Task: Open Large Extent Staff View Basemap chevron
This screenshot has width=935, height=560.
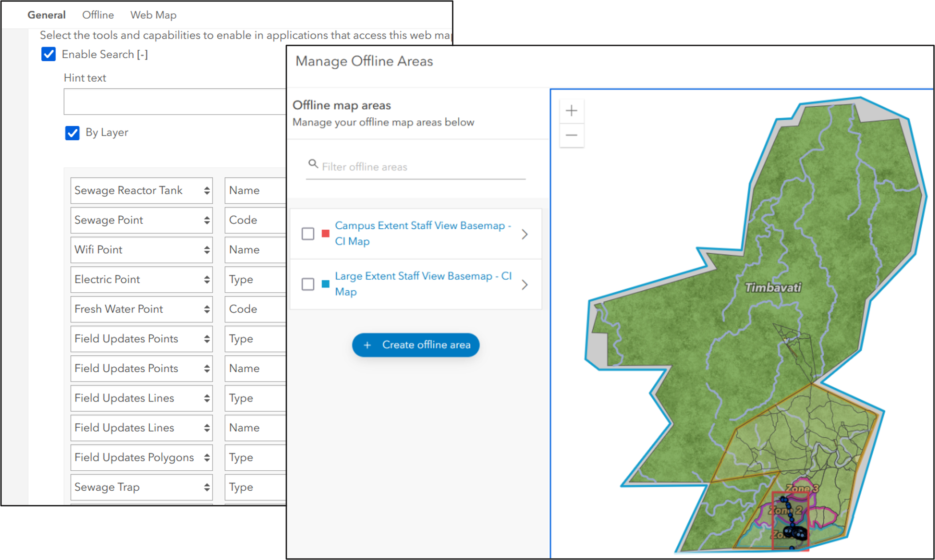Action: pyautogui.click(x=525, y=285)
